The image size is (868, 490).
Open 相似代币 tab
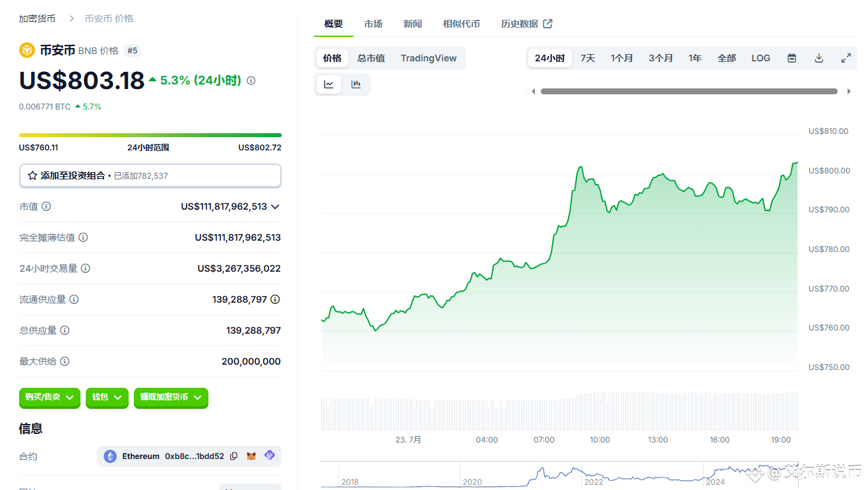point(462,24)
